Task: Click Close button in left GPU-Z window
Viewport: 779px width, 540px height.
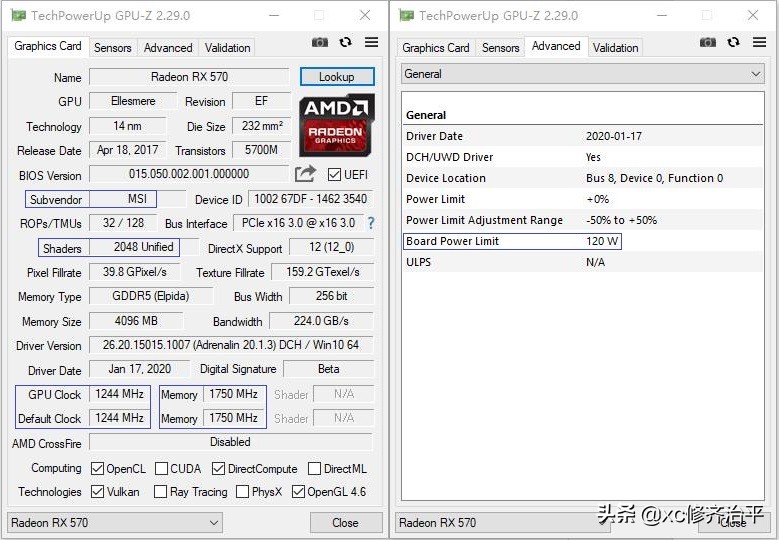Action: 345,523
